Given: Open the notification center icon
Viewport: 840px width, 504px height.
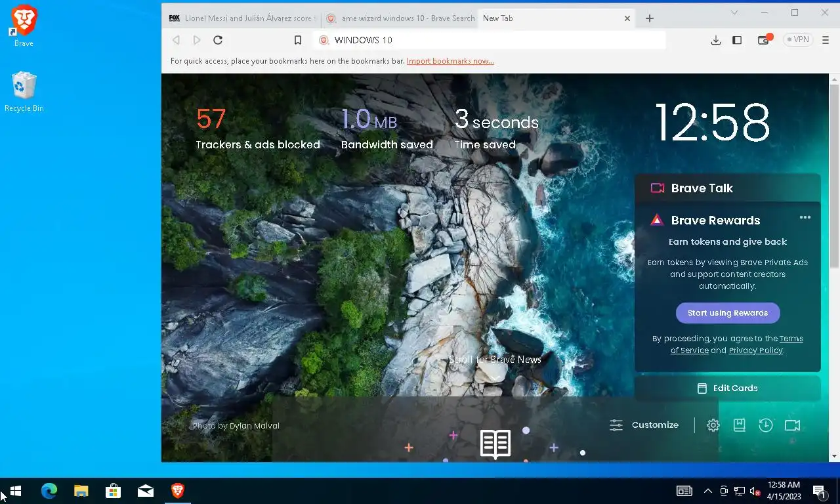Looking at the screenshot, I should 820,491.
